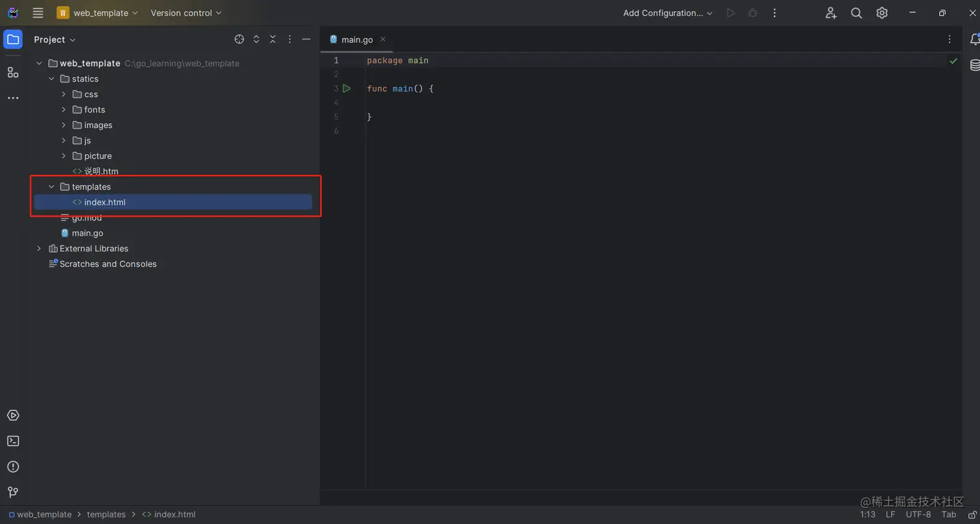The image size is (980, 524).
Task: Show more tool windows ellipsis
Action: [13, 98]
